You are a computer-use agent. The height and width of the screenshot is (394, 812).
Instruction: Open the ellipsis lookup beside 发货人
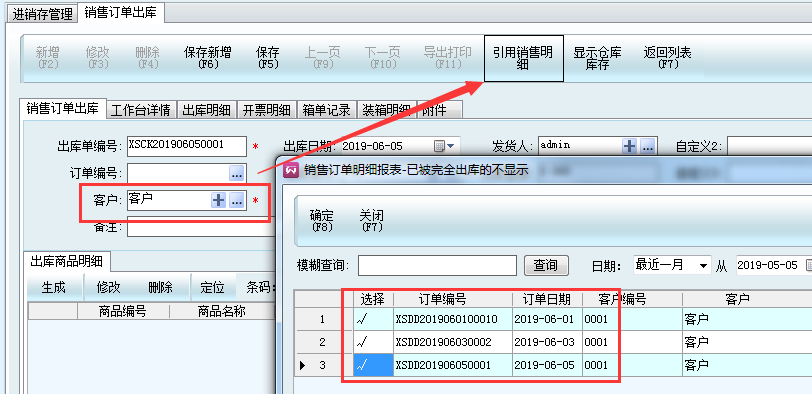[x=648, y=147]
